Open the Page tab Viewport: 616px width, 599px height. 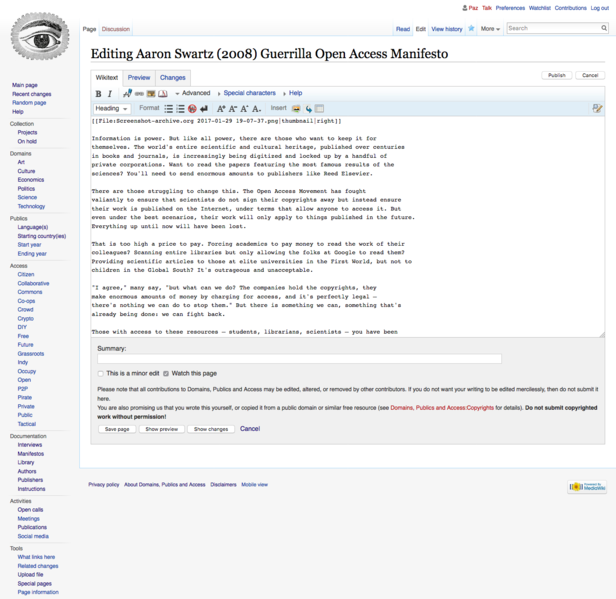pos(89,29)
